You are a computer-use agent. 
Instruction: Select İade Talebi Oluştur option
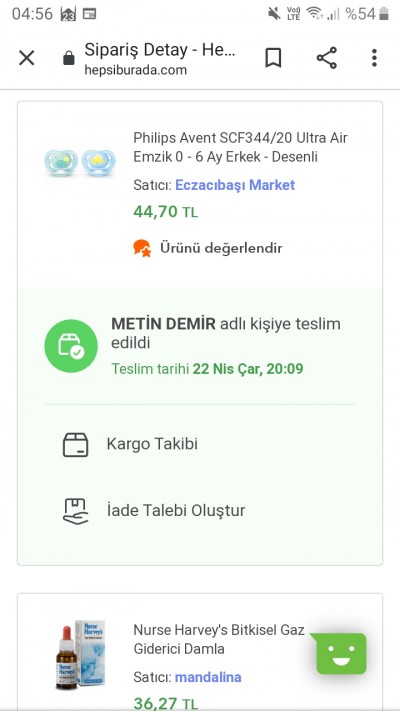[x=176, y=511]
